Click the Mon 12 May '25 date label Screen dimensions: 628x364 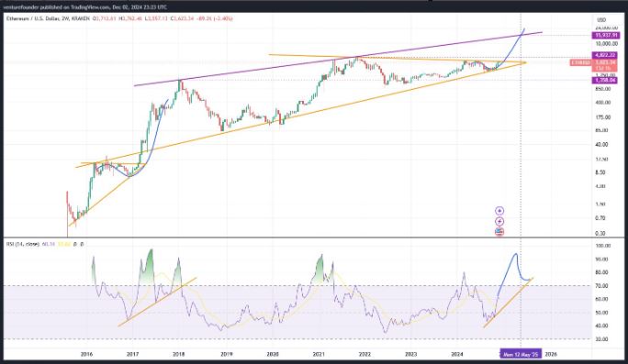tap(521, 354)
